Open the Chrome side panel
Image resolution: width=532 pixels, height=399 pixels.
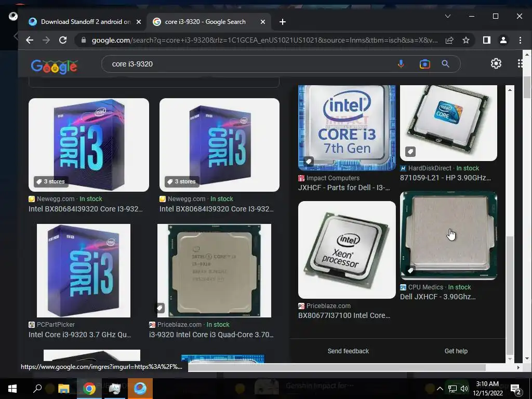tap(486, 40)
